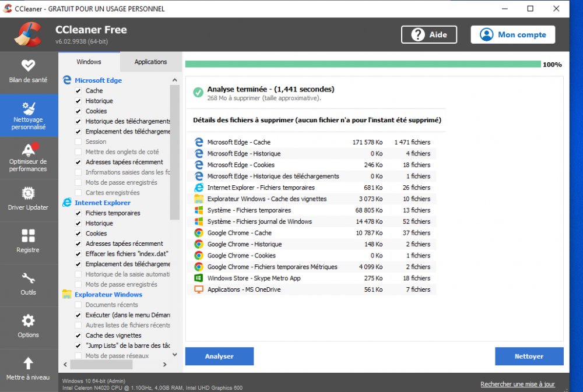Open the Registre grid icon
Image resolution: width=583 pixels, height=392 pixels.
tap(28, 236)
